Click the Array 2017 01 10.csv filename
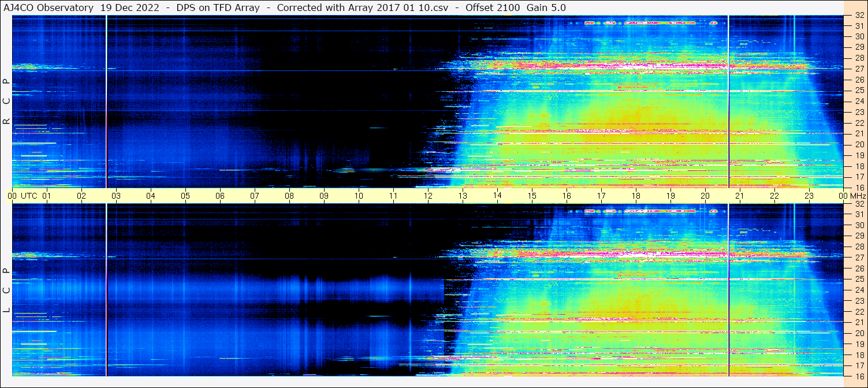The width and height of the screenshot is (868, 388). pos(405,8)
